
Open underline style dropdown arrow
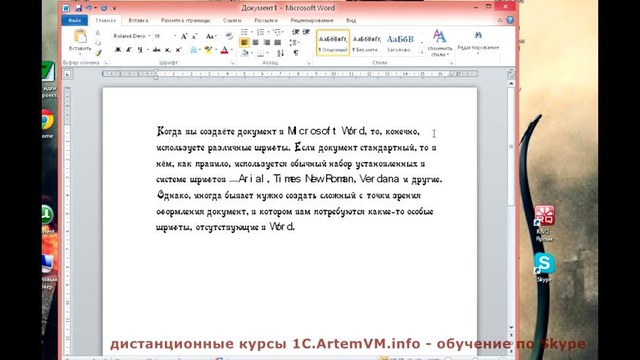pyautogui.click(x=147, y=50)
